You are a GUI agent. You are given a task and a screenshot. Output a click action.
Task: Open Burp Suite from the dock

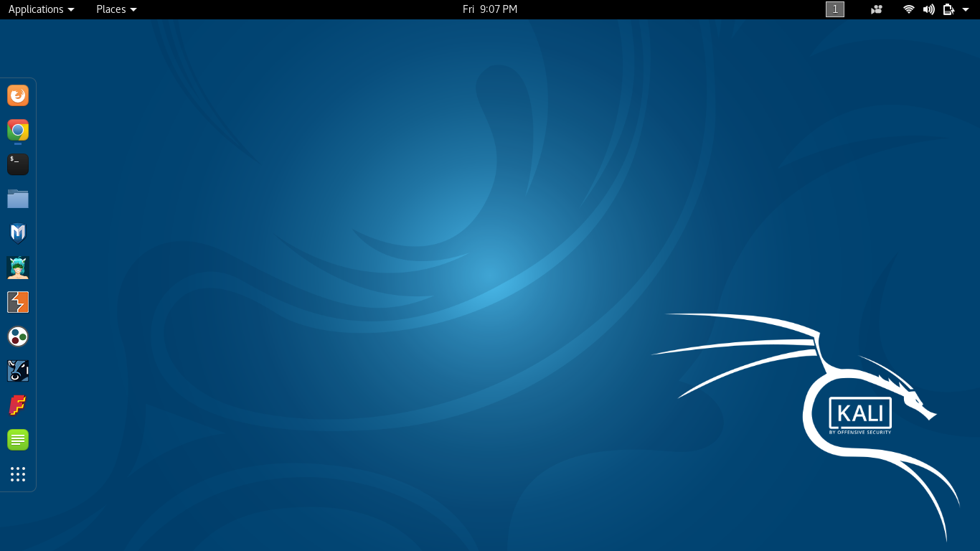[x=18, y=302]
